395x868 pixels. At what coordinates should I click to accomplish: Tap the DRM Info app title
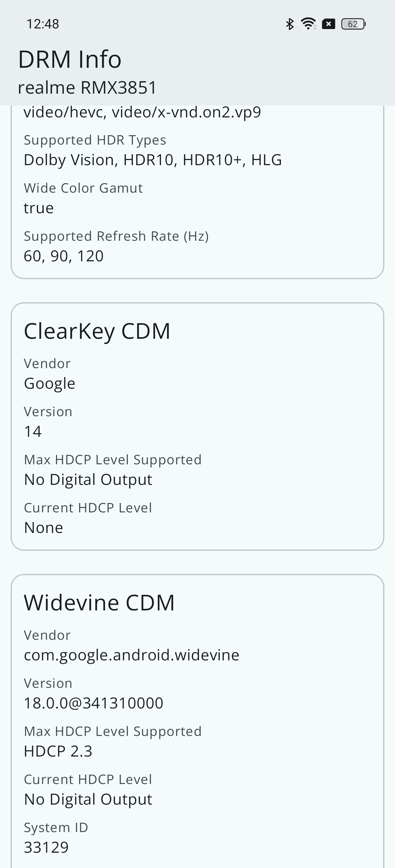tap(69, 59)
